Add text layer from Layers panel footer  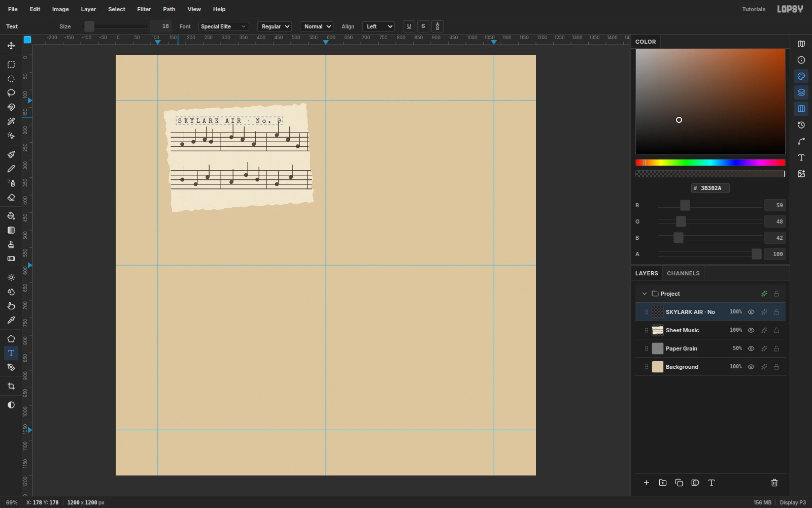pos(712,483)
